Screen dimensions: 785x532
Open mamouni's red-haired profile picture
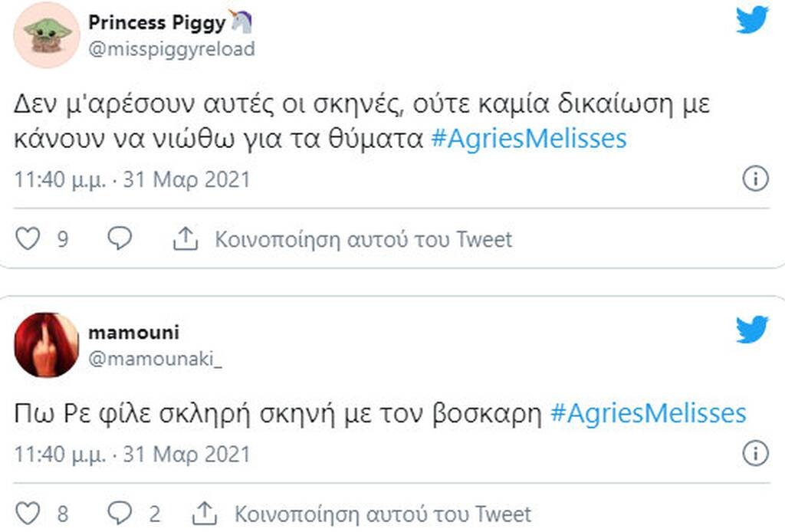[x=46, y=345]
